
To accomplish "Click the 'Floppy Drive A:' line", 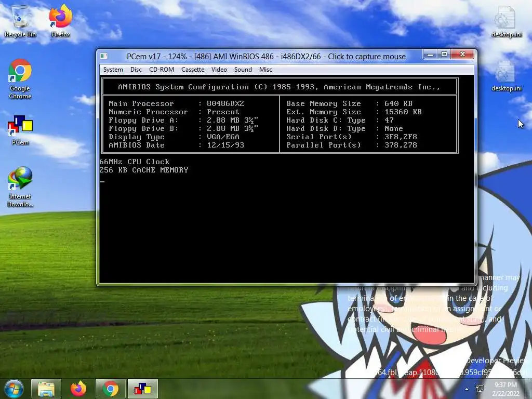I will click(183, 120).
